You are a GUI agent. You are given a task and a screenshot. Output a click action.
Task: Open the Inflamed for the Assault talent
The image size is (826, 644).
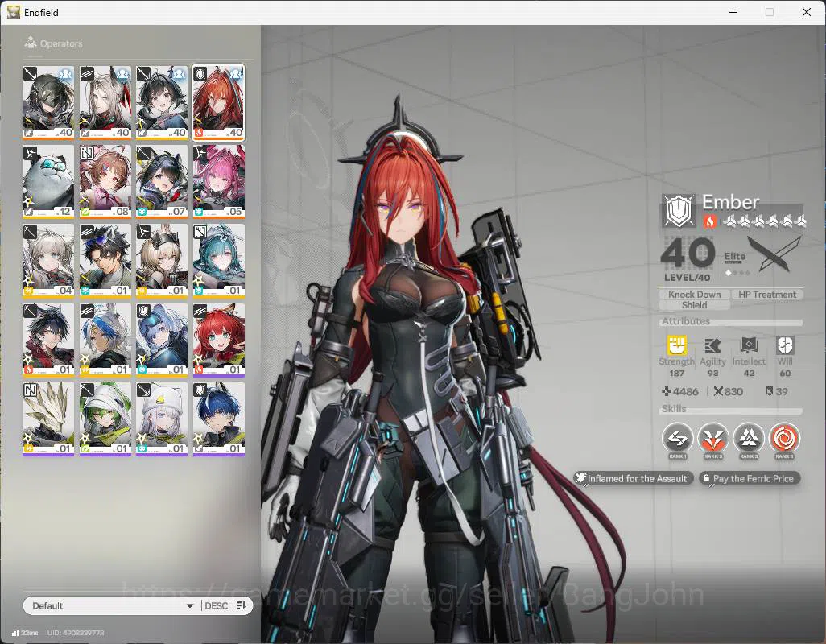pos(634,478)
